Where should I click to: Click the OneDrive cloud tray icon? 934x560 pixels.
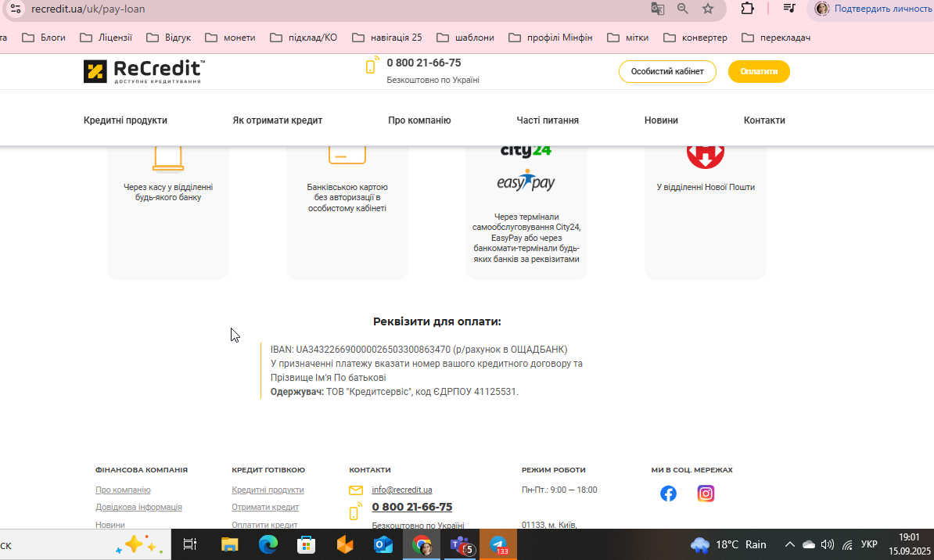pyautogui.click(x=808, y=544)
